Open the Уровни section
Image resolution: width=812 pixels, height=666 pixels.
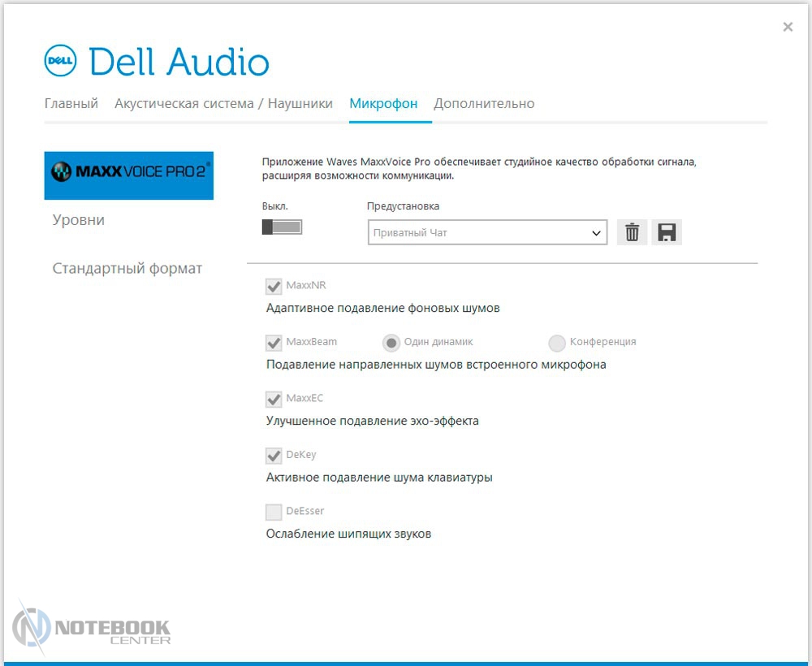(79, 220)
